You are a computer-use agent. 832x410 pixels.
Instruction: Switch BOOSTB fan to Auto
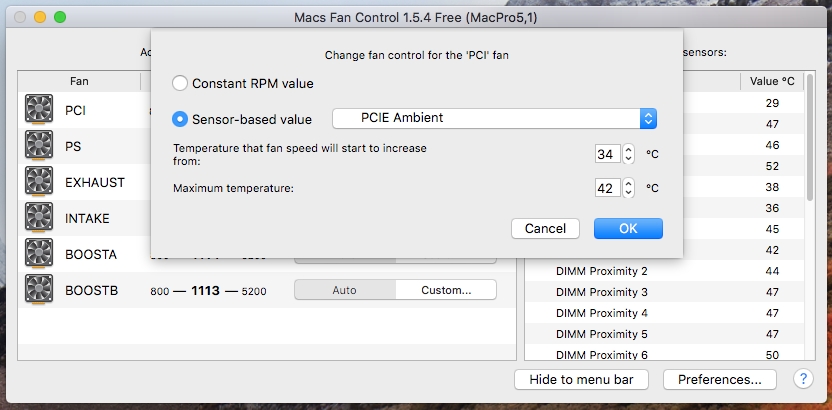pos(345,290)
